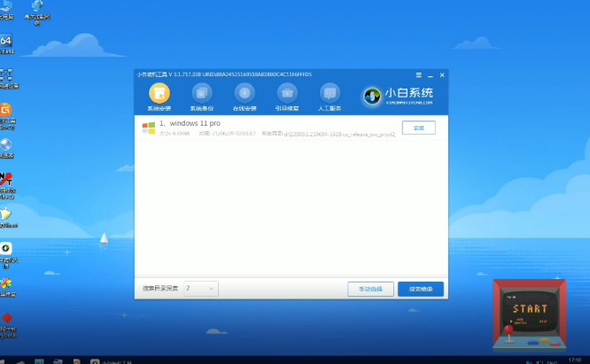Click the 搜索镜像 button
The image size is (590, 364).
point(421,289)
